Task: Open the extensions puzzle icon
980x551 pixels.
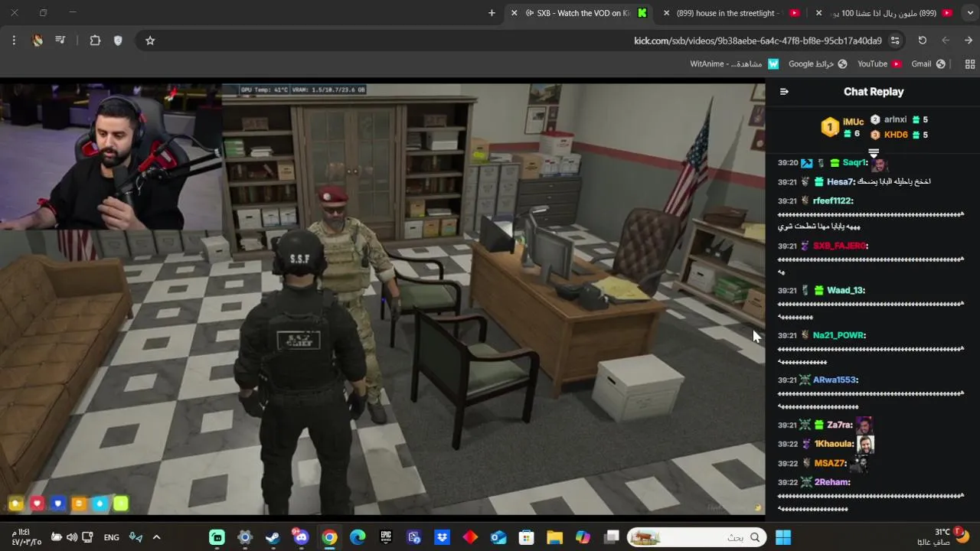Action: 95,41
